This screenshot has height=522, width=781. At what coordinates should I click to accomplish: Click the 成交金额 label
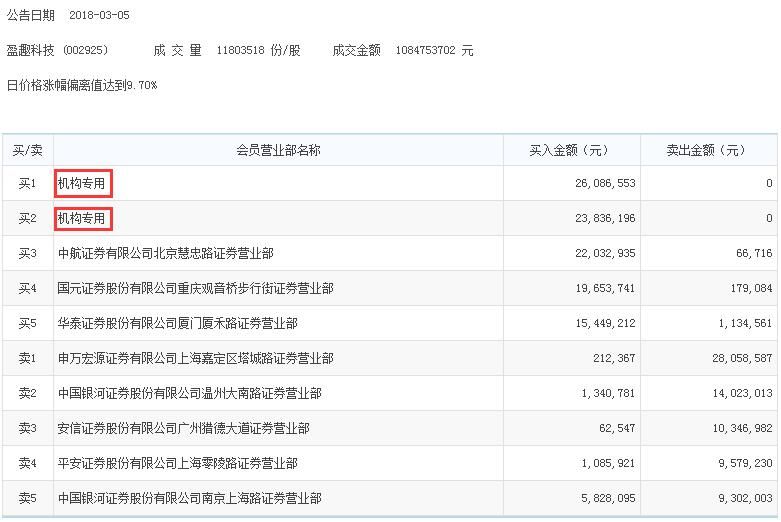(x=357, y=50)
